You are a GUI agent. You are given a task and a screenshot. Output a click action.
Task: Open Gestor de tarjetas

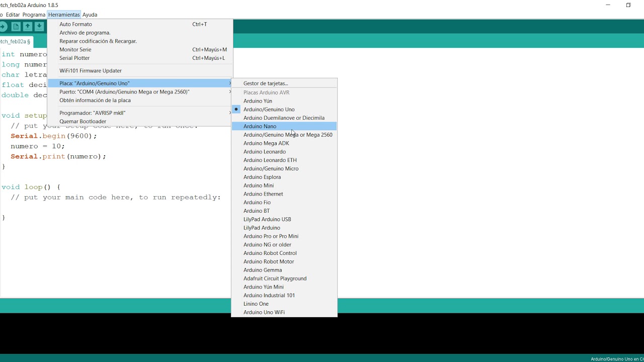click(284, 83)
